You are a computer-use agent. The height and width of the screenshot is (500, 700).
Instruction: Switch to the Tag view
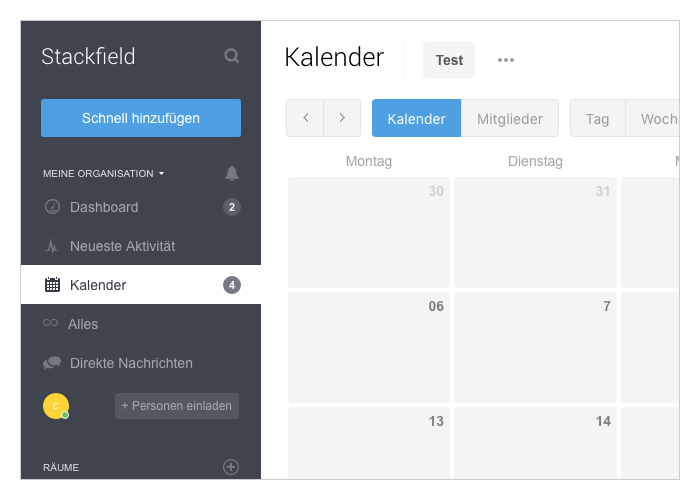(598, 118)
